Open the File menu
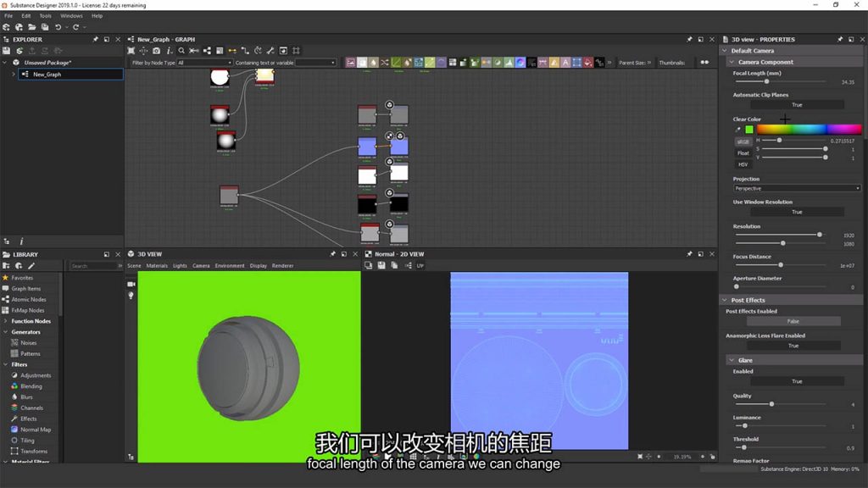 8,16
